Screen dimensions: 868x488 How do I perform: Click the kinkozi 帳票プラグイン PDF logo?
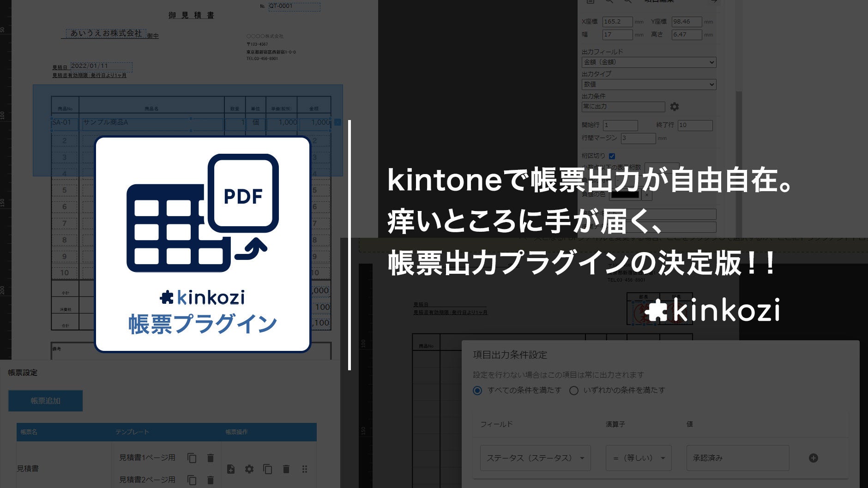pos(203,244)
